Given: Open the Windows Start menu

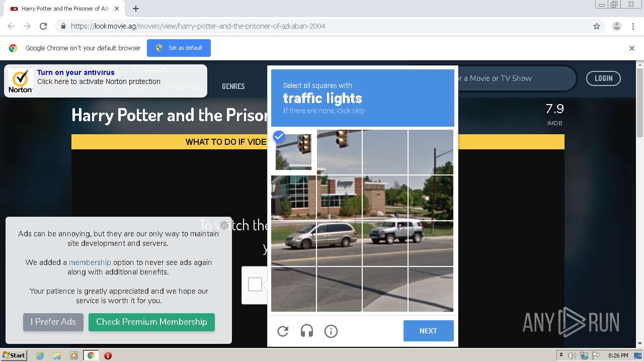Looking at the screenshot, I should click(14, 355).
